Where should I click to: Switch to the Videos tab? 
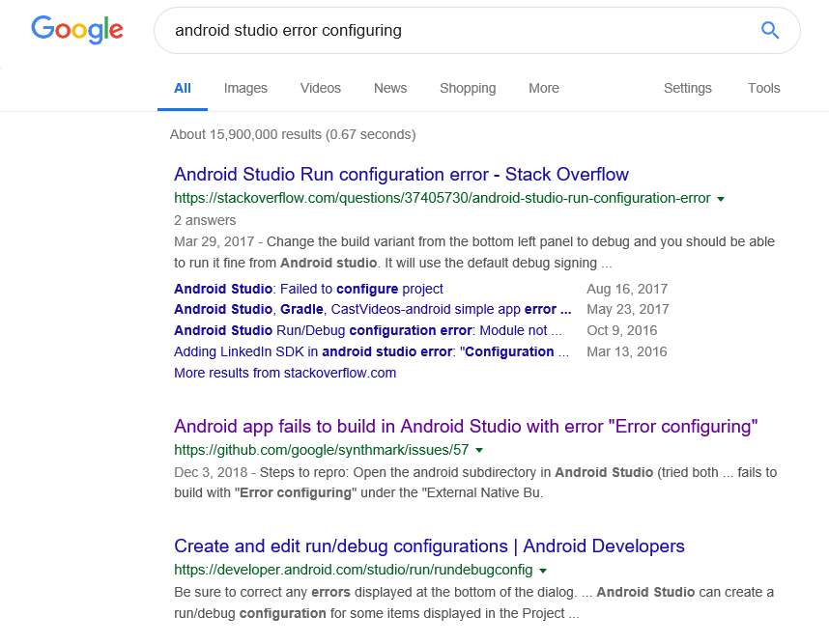[321, 88]
